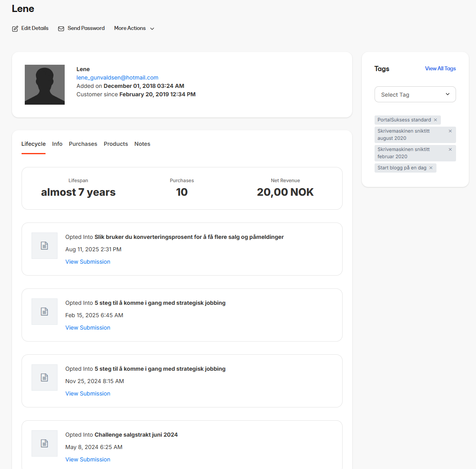The height and width of the screenshot is (469, 476).
Task: Click document icon for Nov 25, 2024 opt-in
Action: coord(44,377)
